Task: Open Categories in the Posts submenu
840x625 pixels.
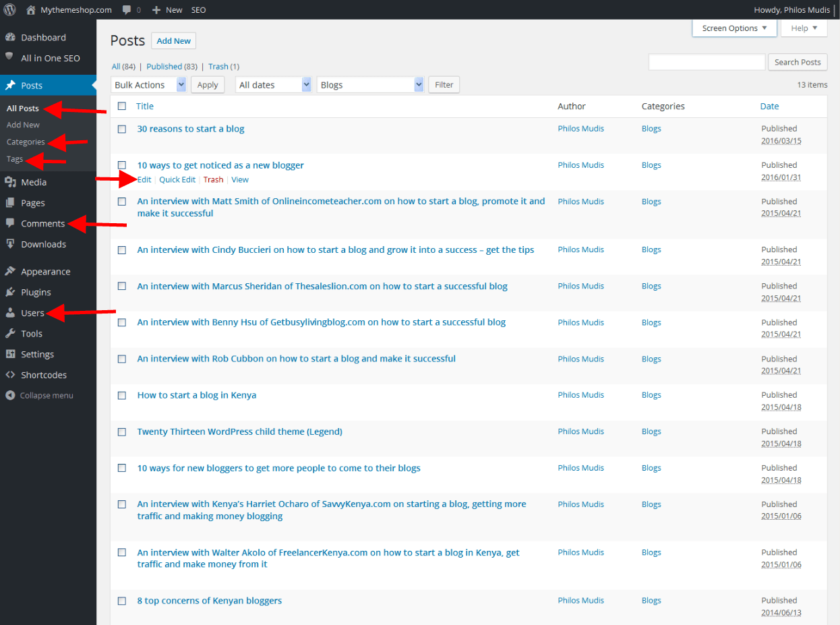Action: [x=26, y=142]
